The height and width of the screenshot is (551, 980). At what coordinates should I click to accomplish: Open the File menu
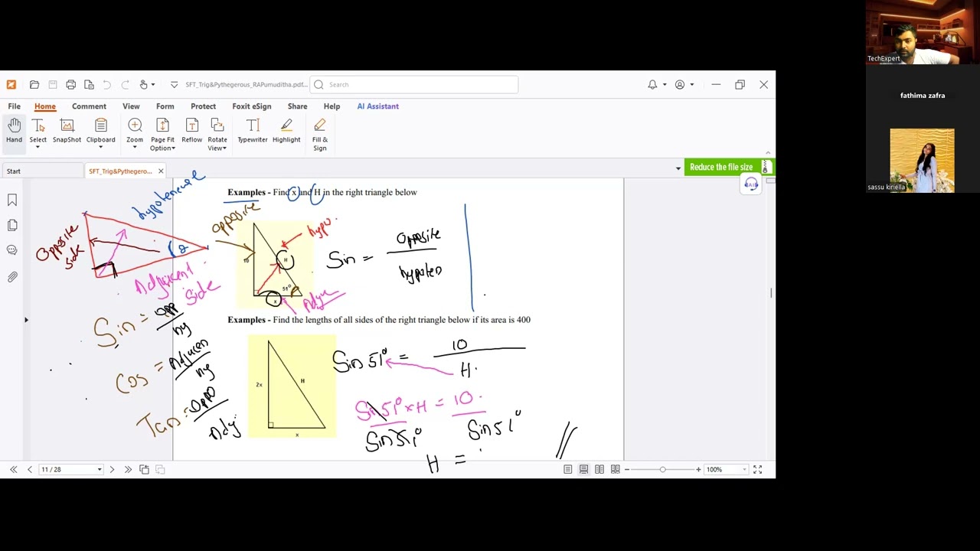pyautogui.click(x=14, y=106)
